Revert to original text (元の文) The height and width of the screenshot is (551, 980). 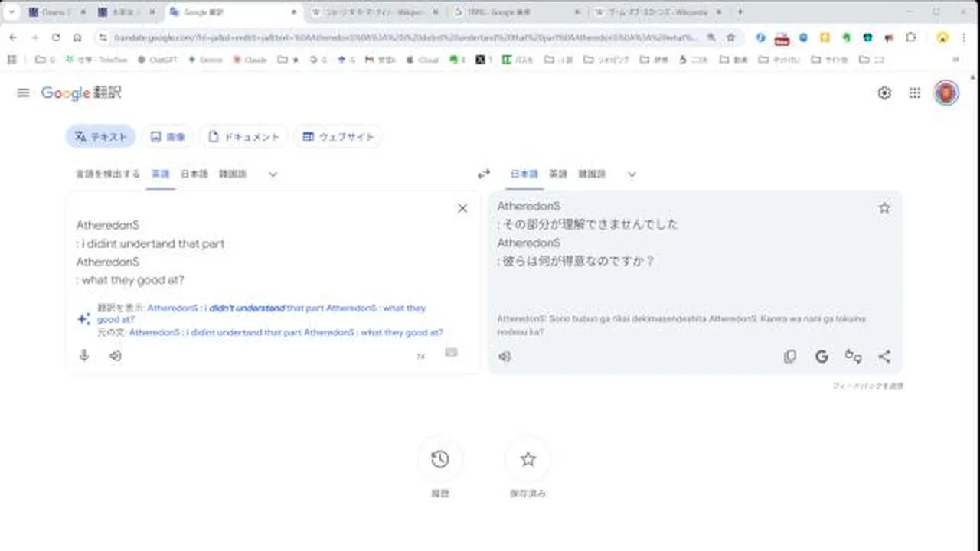click(x=286, y=333)
